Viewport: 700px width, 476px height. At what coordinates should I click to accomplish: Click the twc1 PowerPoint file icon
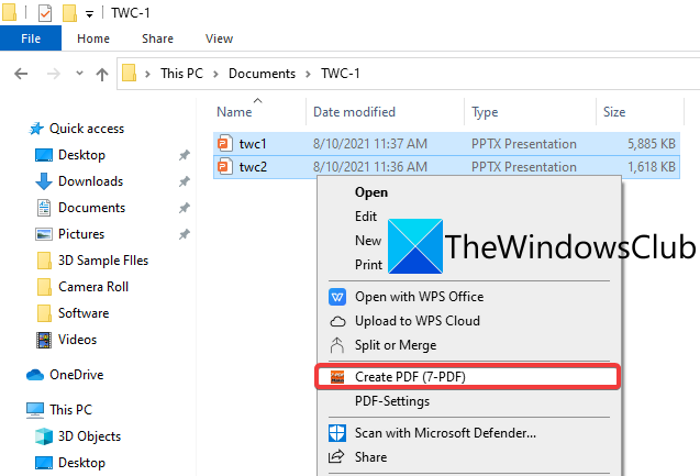pyautogui.click(x=225, y=143)
